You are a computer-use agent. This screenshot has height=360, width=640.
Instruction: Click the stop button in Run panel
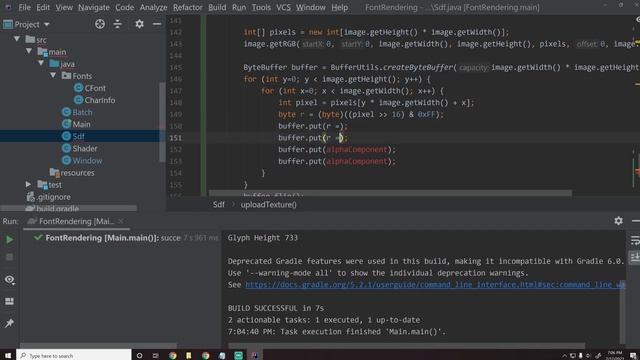coord(9,257)
